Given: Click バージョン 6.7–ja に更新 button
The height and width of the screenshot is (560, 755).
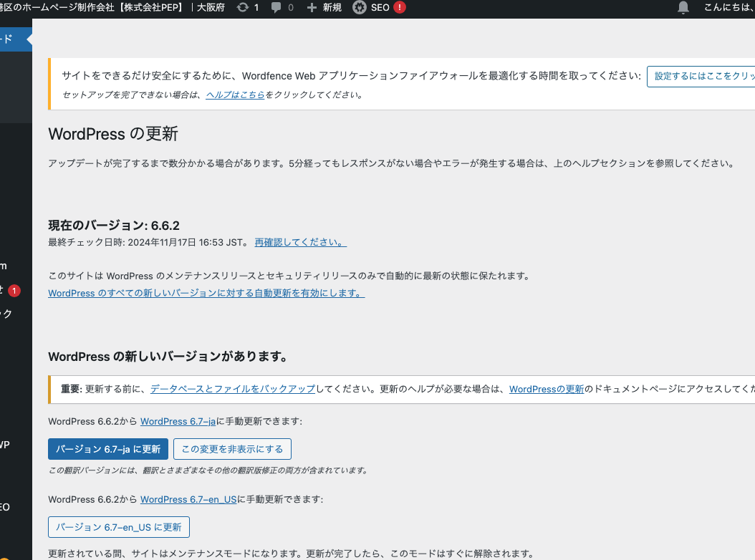Looking at the screenshot, I should click(x=108, y=449).
